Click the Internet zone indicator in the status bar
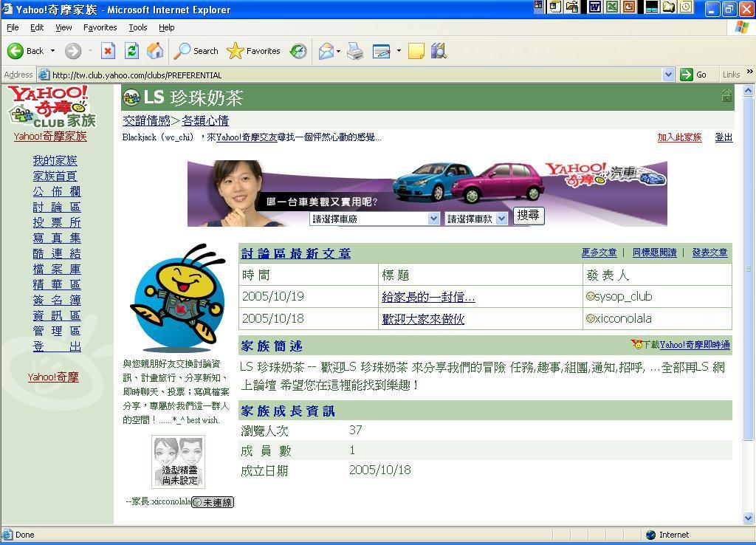756x545 pixels. coord(667,535)
